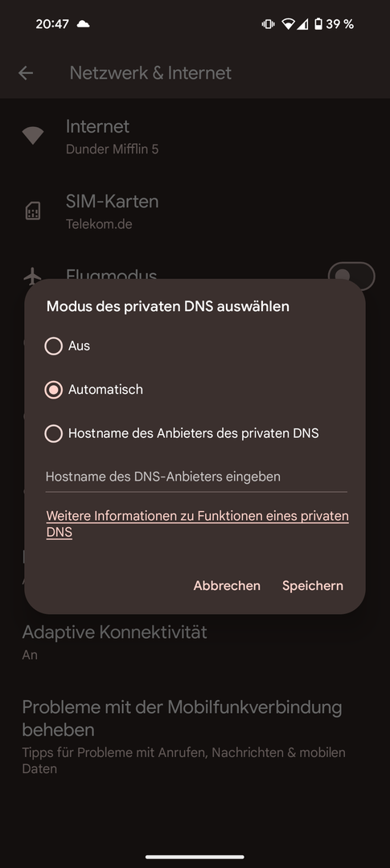Tap the back arrow icon
390x868 pixels.
click(x=26, y=73)
